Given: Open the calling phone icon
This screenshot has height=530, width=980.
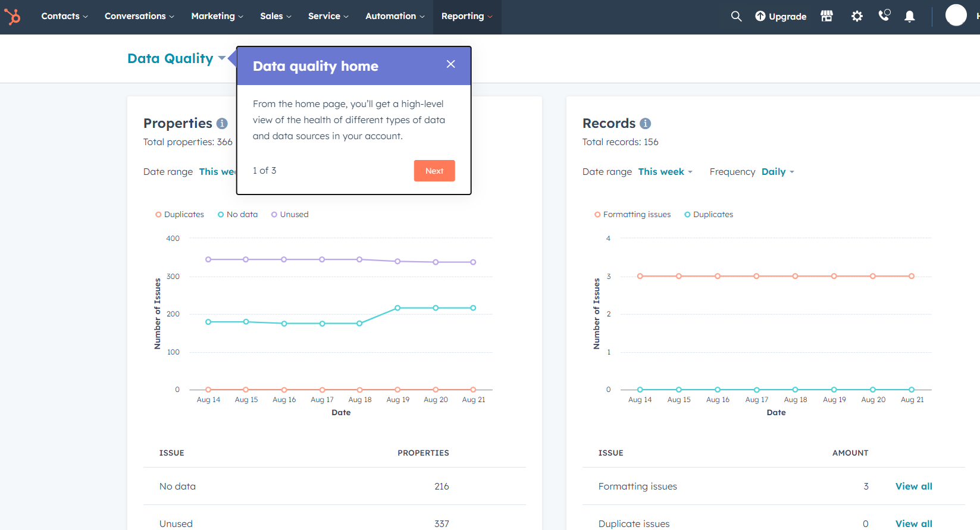Looking at the screenshot, I should click(884, 15).
